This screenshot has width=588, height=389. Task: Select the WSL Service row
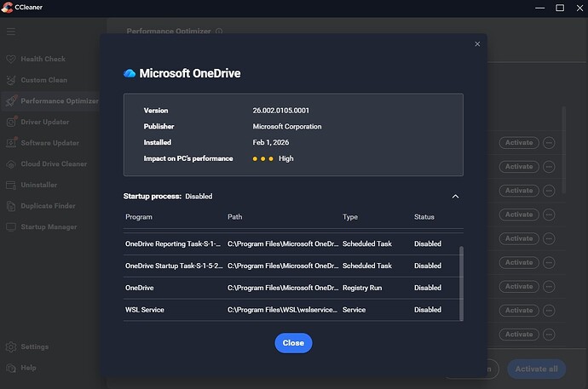point(291,310)
